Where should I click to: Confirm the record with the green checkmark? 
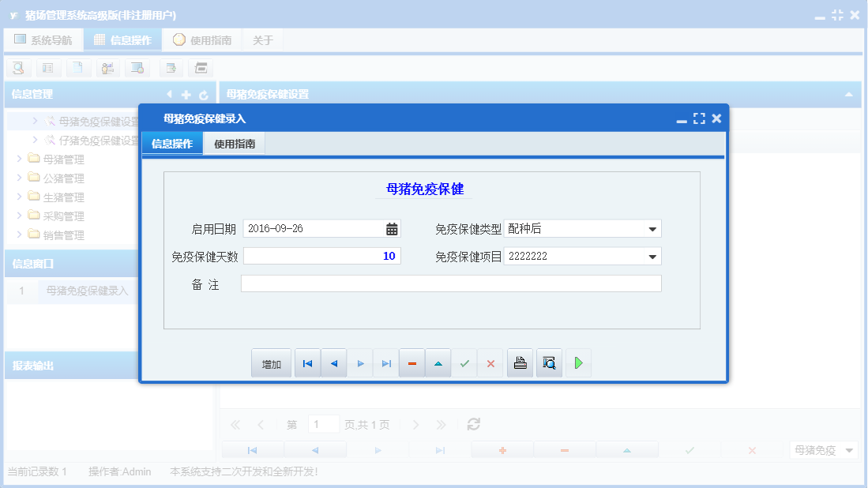coord(464,362)
